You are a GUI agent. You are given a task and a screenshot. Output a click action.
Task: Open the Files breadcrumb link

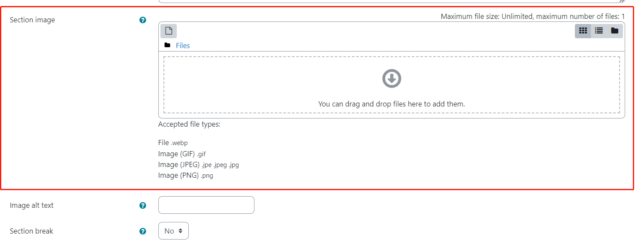[x=183, y=46]
